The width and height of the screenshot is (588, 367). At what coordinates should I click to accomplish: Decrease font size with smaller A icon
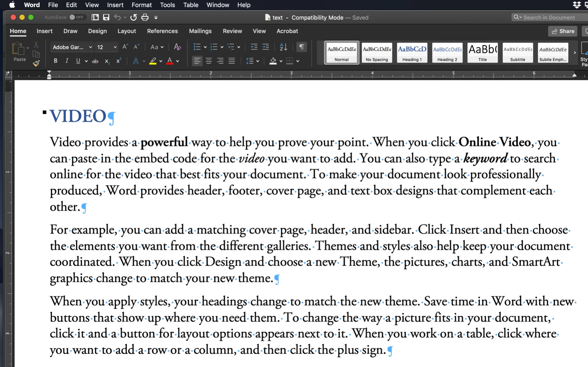click(x=136, y=47)
